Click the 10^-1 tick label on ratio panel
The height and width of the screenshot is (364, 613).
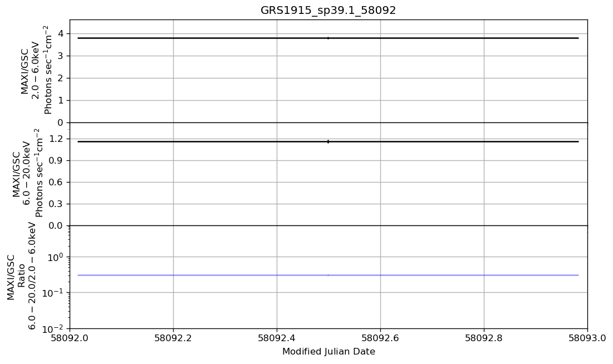(x=53, y=292)
